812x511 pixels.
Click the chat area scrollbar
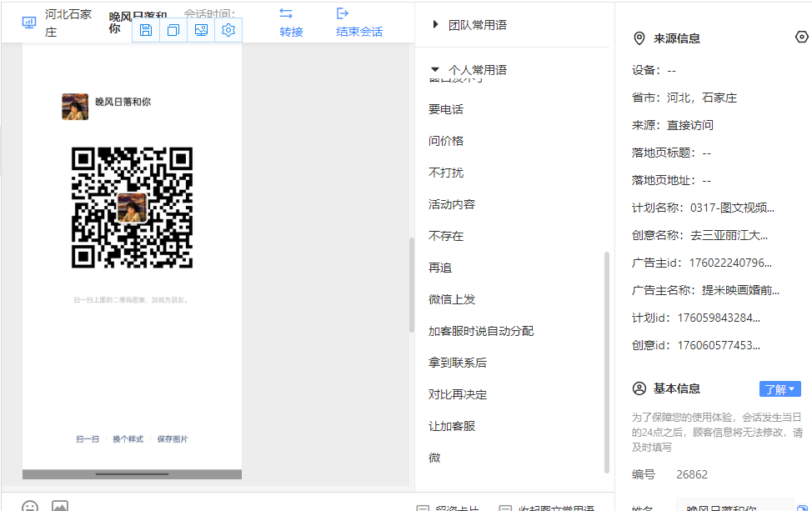(412, 285)
